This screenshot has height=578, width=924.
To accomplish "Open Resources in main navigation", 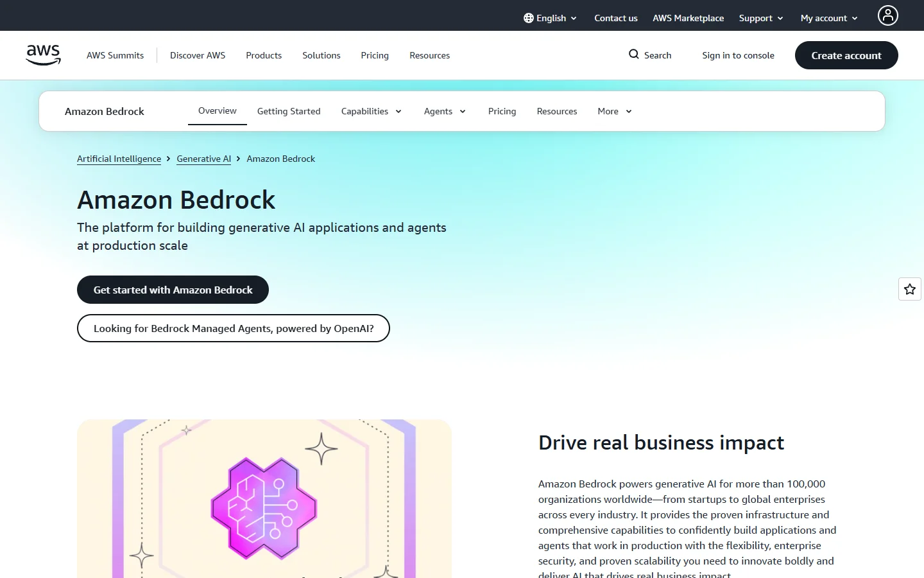I will point(430,55).
